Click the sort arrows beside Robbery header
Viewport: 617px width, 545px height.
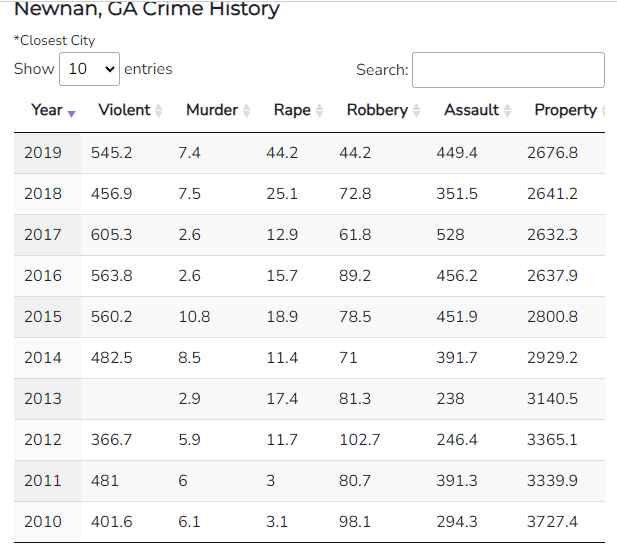click(x=416, y=111)
